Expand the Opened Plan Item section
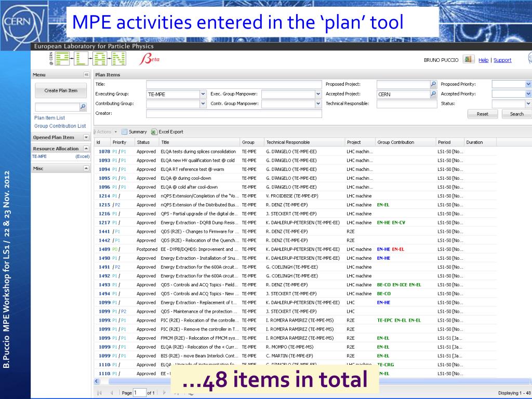Image resolution: width=532 pixels, height=399 pixels. 86,137
